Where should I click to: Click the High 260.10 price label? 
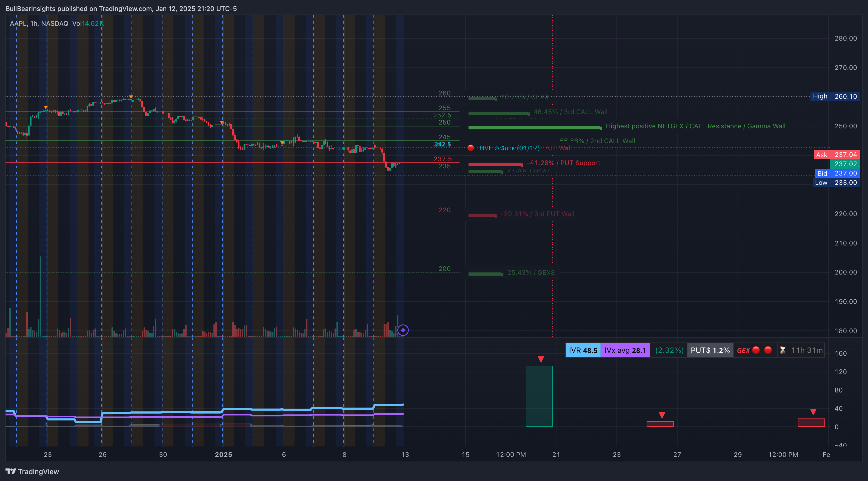(835, 96)
